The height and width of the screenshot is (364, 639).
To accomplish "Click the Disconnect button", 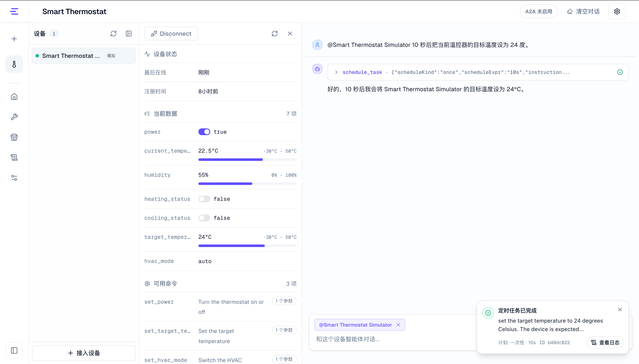I will tap(171, 34).
